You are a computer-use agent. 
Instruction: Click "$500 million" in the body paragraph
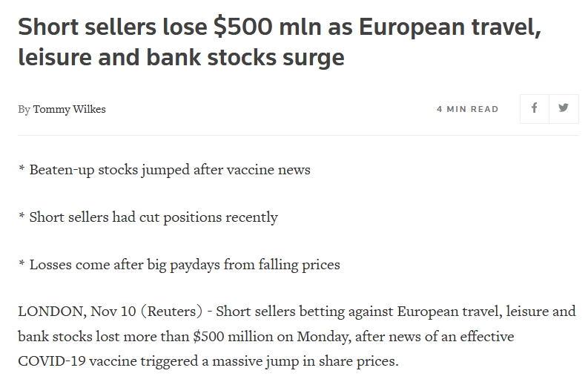(x=228, y=336)
